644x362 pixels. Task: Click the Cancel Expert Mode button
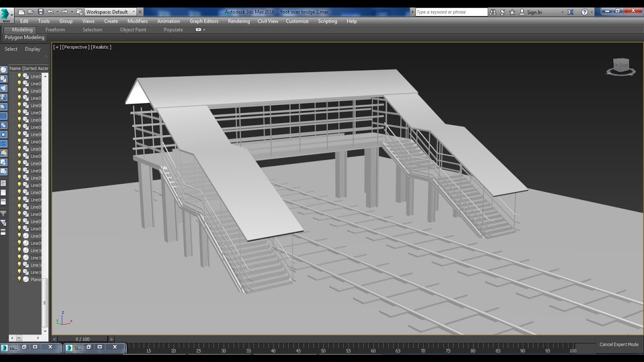pos(619,344)
